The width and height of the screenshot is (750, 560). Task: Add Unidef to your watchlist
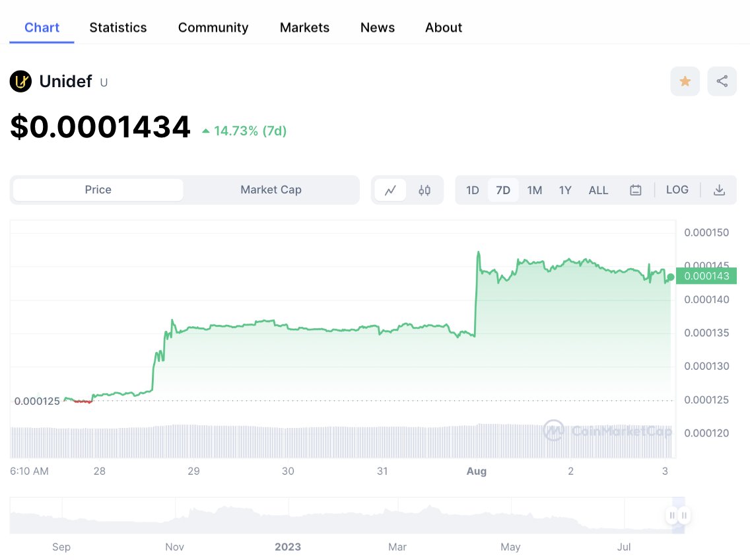(x=685, y=81)
